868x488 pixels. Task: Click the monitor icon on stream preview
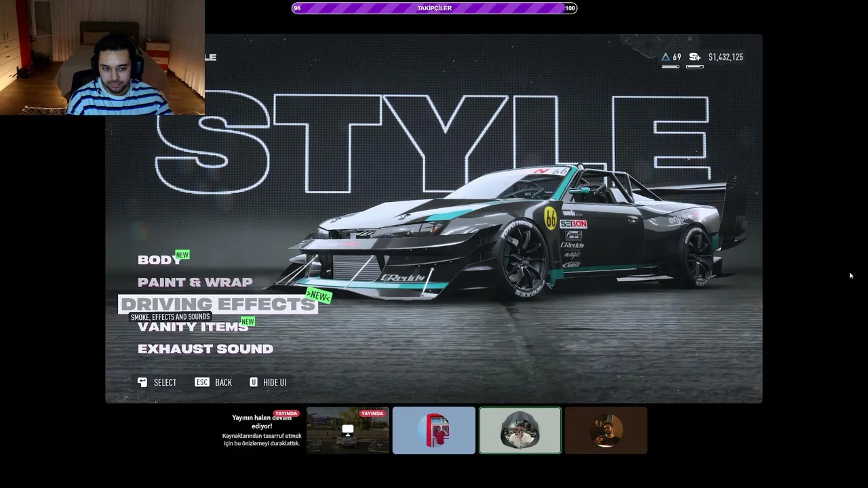click(348, 430)
